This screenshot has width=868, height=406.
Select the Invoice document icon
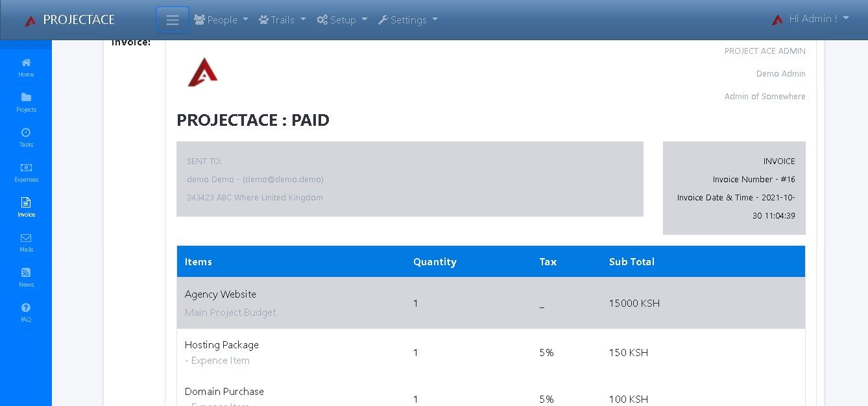[26, 203]
